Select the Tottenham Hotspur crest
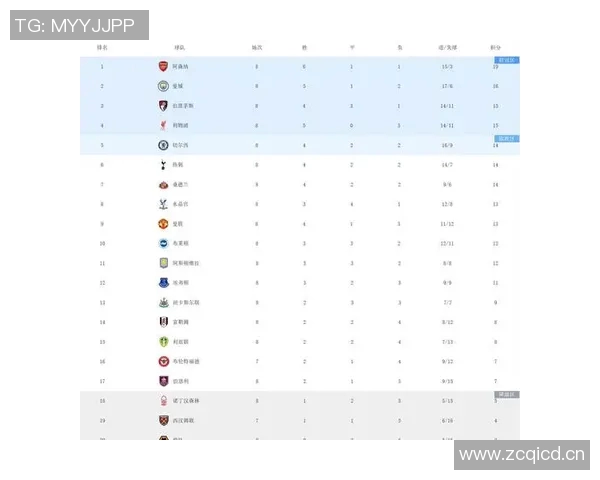Screen dimensions: 600x480 point(163,165)
